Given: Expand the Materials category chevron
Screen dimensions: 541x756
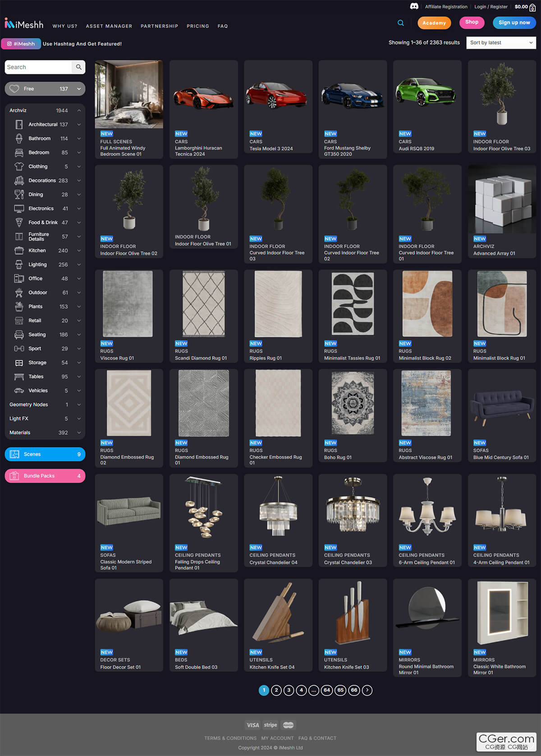Looking at the screenshot, I should 79,433.
